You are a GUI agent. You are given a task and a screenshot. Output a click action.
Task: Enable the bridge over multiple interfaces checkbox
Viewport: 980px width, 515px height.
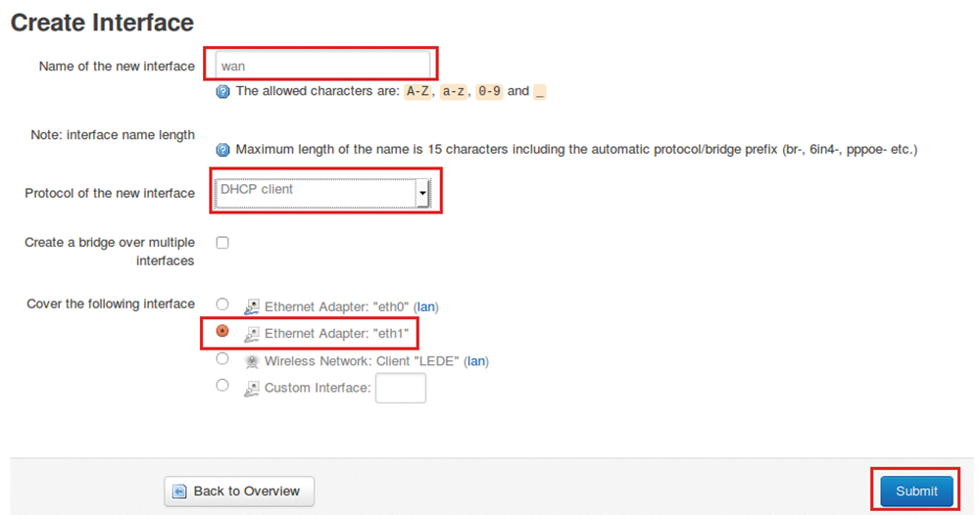coord(222,242)
